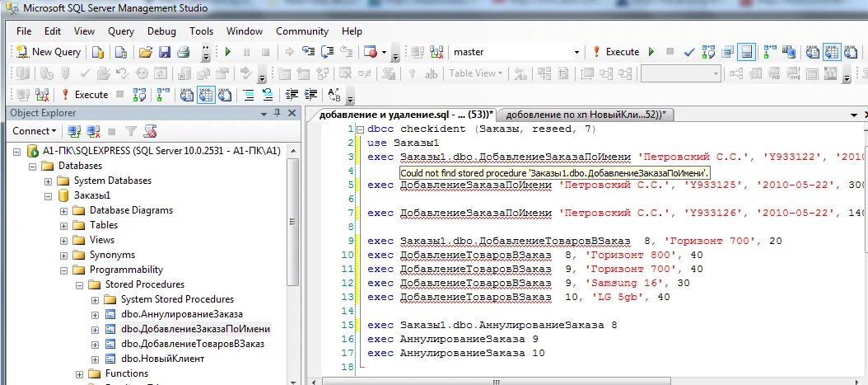Open dropdown arrow beside Breakpoints icon

[x=385, y=52]
